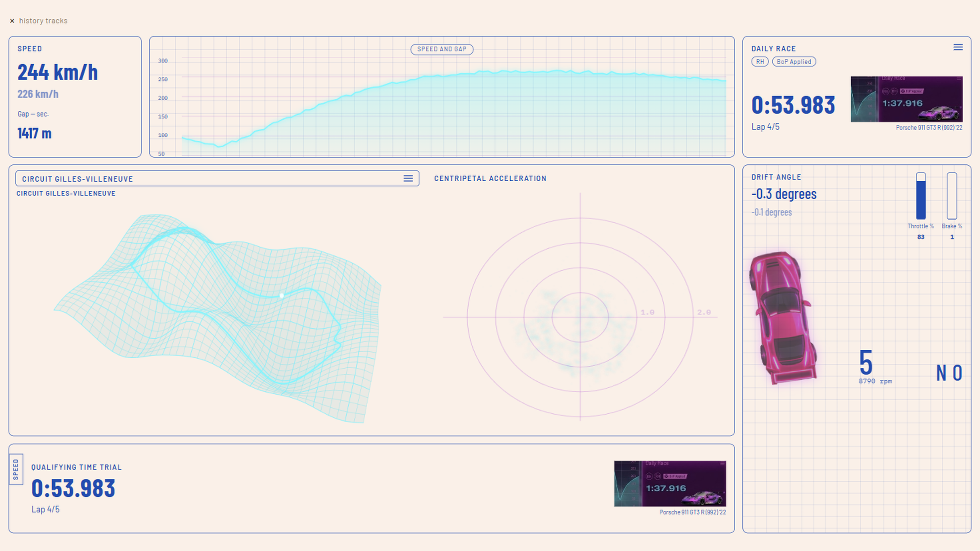980x551 pixels.
Task: Click the Throttle % bar
Action: pos(921,196)
